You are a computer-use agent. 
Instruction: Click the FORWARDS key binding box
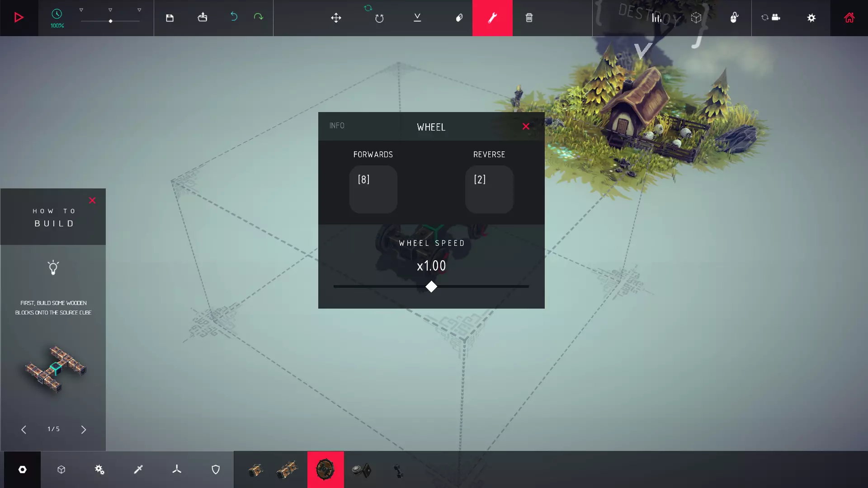pyautogui.click(x=373, y=189)
